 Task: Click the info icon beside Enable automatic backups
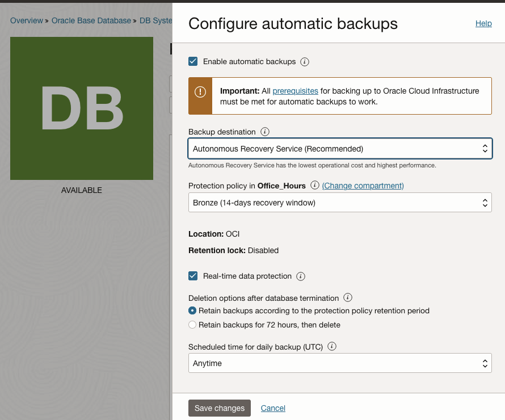[x=305, y=62]
